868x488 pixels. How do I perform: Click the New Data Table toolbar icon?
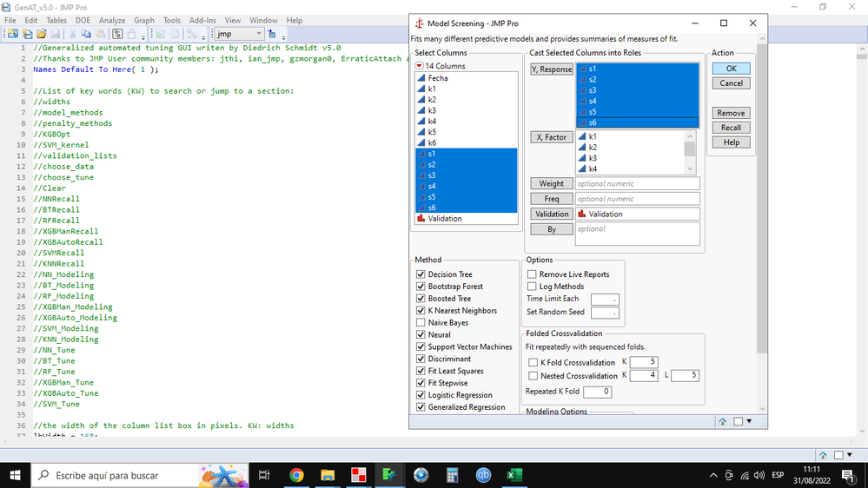(13, 34)
